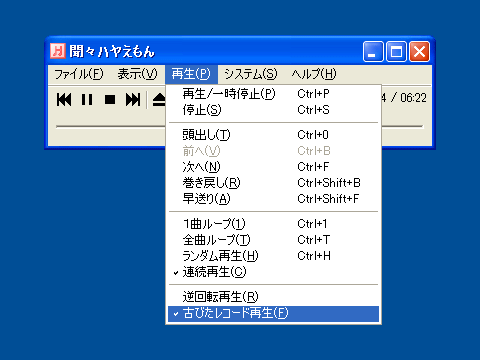This screenshot has height=360, width=480.
Task: Uncheck 古びたレコード再生(F) option
Action: coord(273,313)
